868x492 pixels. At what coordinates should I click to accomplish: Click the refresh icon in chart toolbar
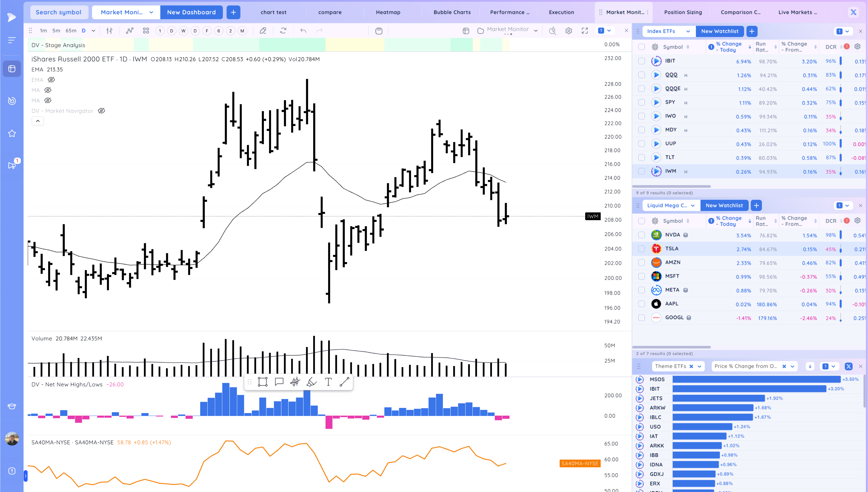(283, 31)
